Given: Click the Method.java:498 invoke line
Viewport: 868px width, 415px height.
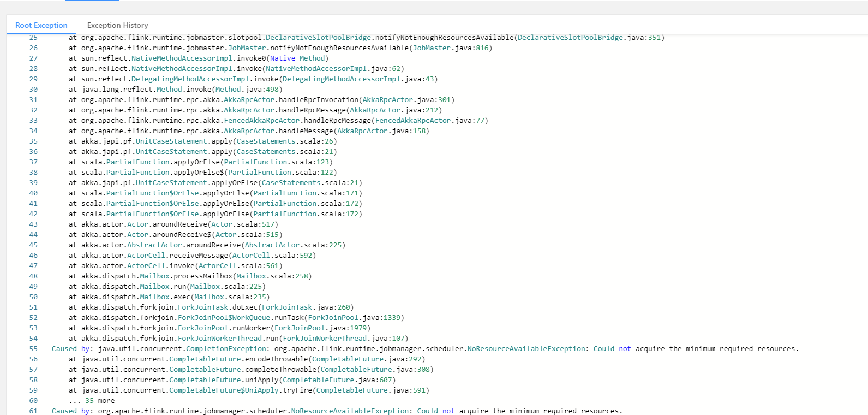Looking at the screenshot, I should coord(175,90).
